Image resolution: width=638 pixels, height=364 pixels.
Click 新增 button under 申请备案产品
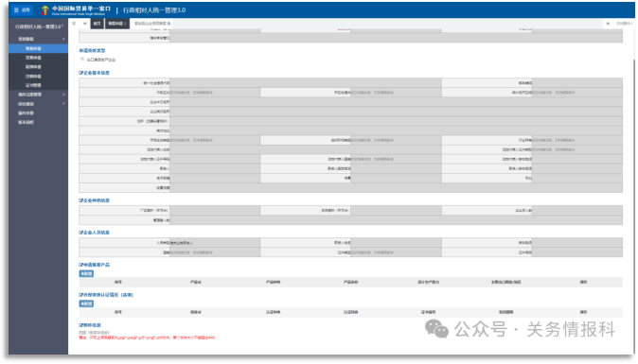click(x=86, y=274)
